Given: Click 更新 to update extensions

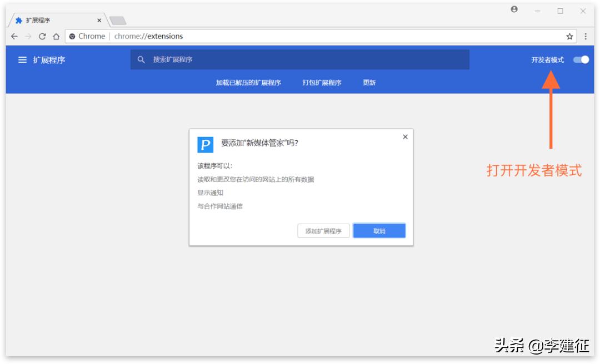Looking at the screenshot, I should click(370, 82).
